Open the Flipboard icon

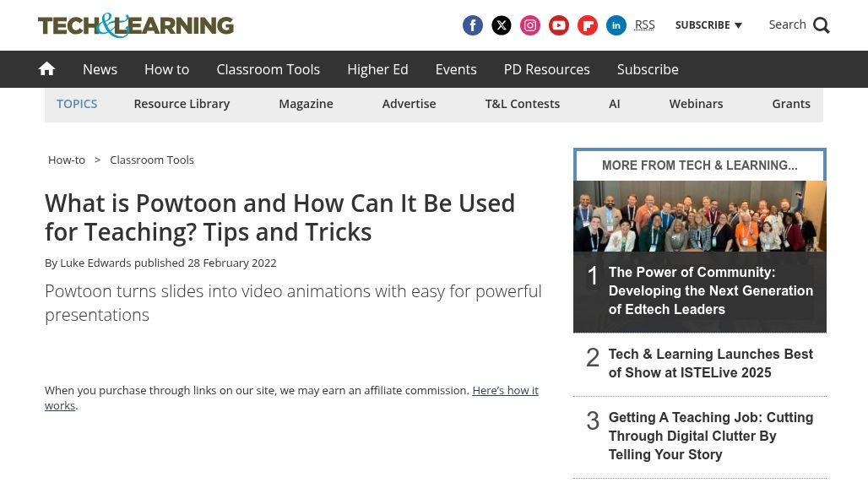click(x=588, y=25)
